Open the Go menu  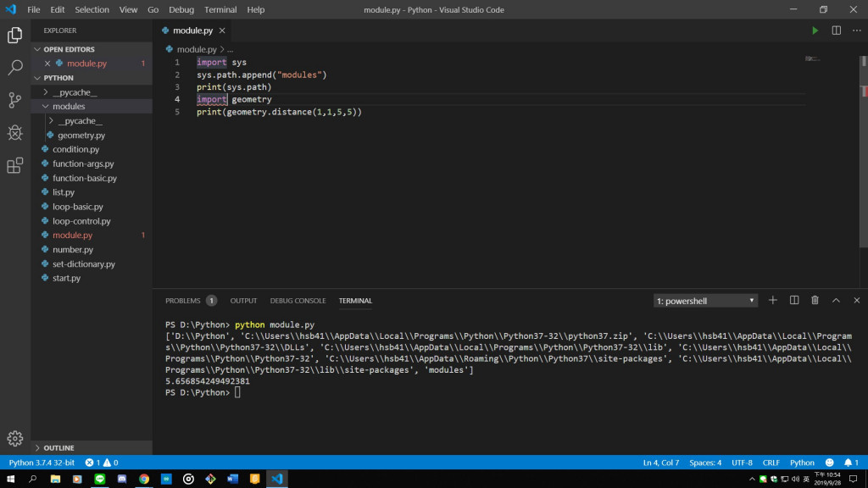coord(153,9)
